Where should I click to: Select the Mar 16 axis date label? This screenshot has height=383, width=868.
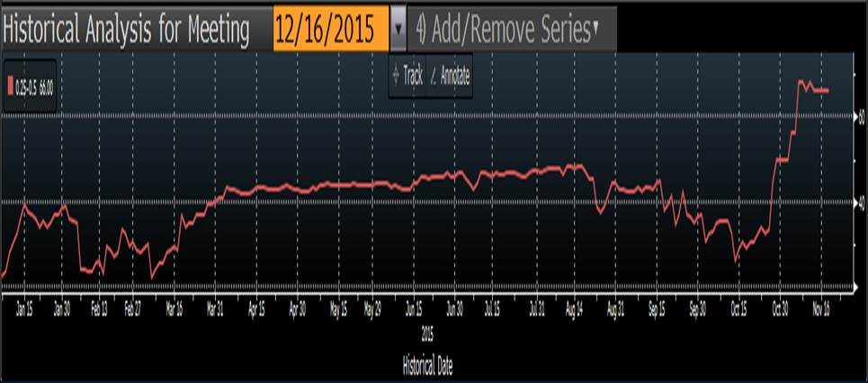173,307
